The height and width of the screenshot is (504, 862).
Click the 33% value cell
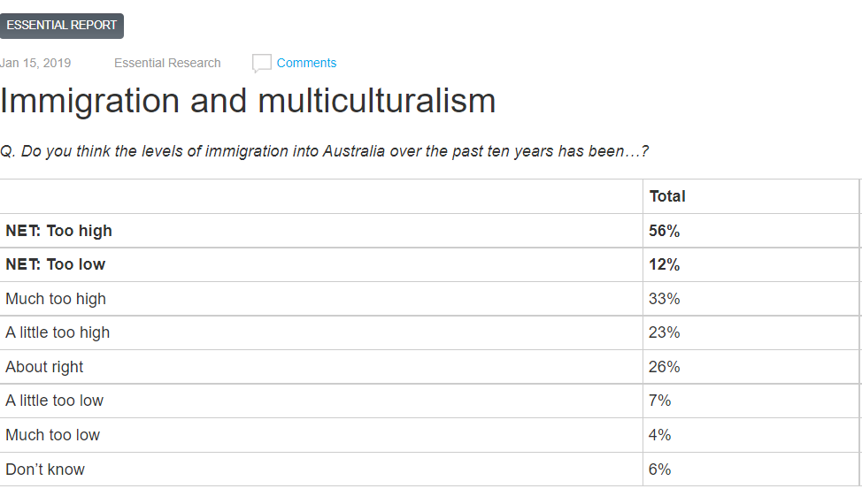pyautogui.click(x=664, y=299)
